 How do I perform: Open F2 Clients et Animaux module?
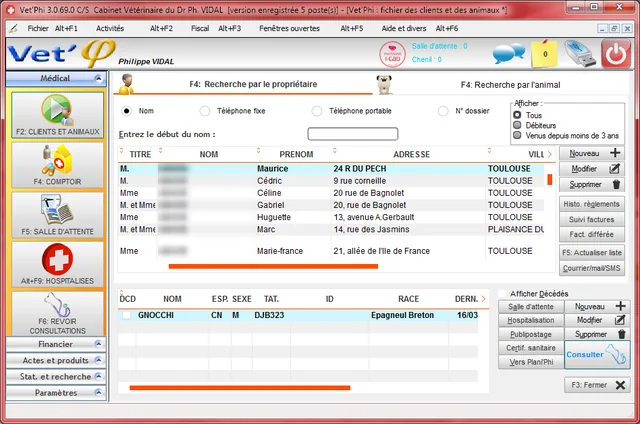tap(58, 115)
